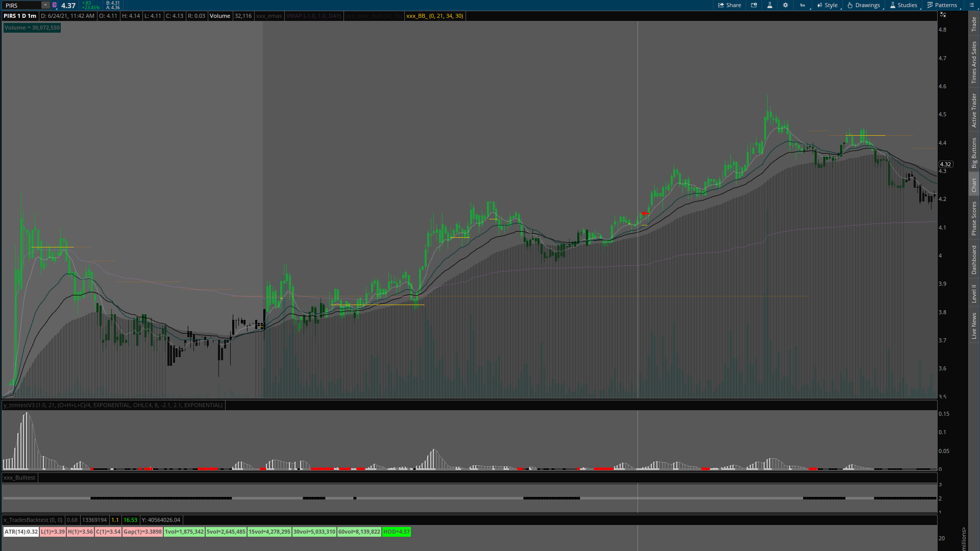Click the Share chart button
The image size is (980, 551).
[729, 5]
